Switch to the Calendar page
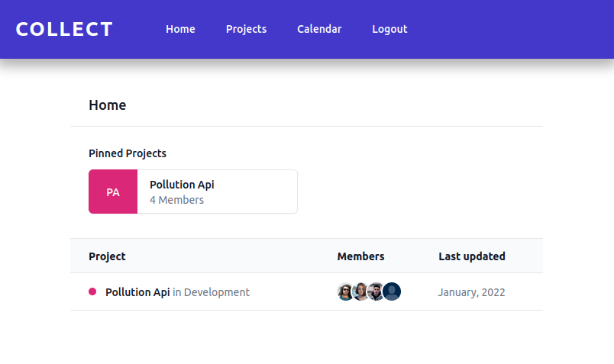The image size is (614, 364). pos(319,29)
